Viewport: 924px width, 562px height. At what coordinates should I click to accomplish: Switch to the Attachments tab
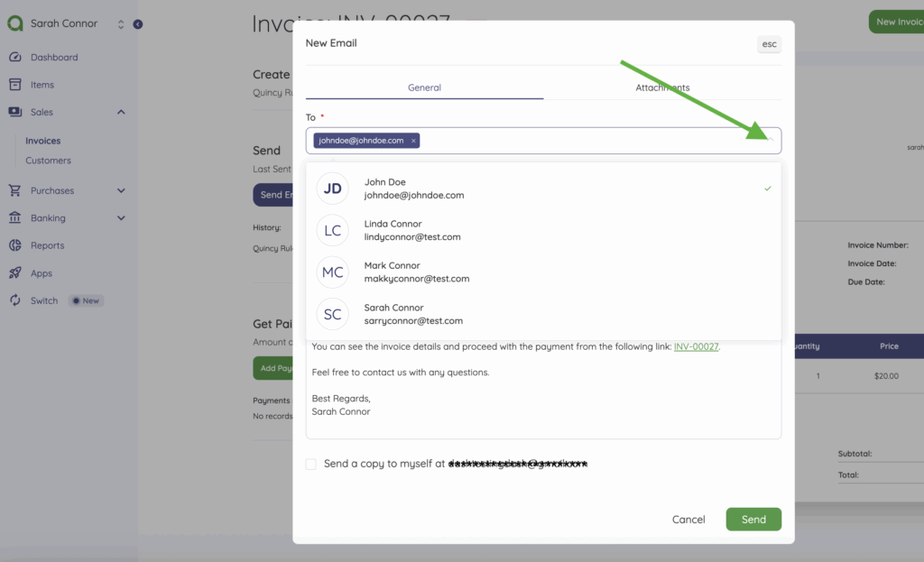(662, 88)
